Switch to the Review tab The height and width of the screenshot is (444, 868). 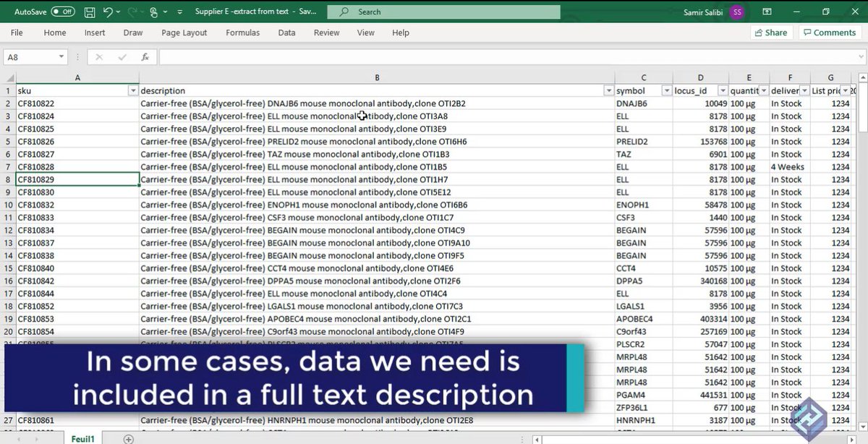click(327, 33)
